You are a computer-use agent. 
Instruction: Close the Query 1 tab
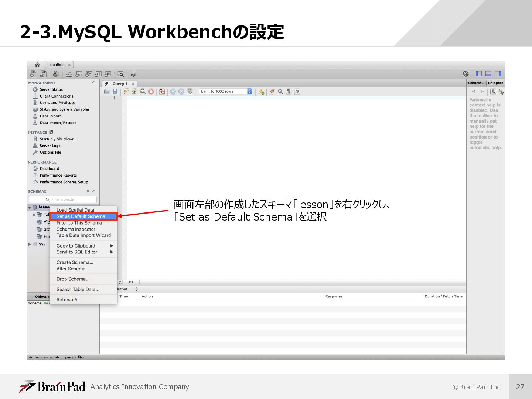point(133,84)
